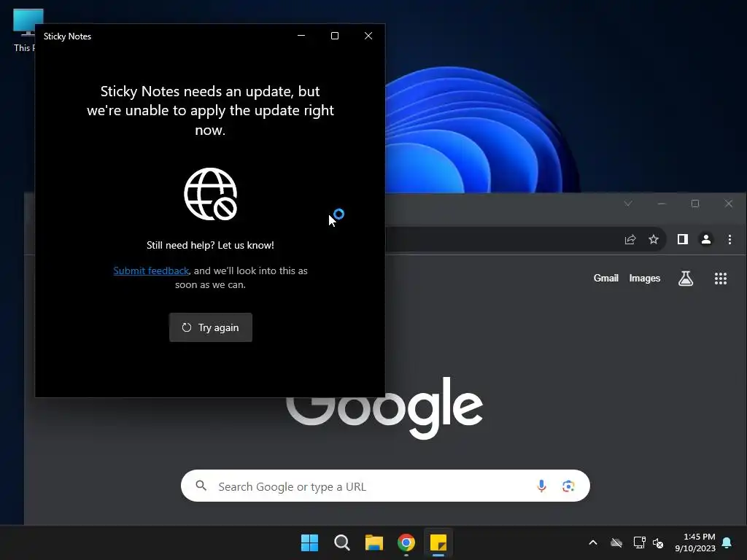This screenshot has height=560, width=747.
Task: Show hidden system tray icons
Action: coord(593,542)
